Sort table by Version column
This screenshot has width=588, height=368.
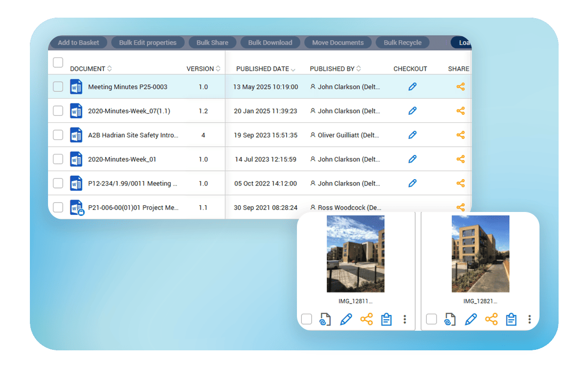[218, 69]
